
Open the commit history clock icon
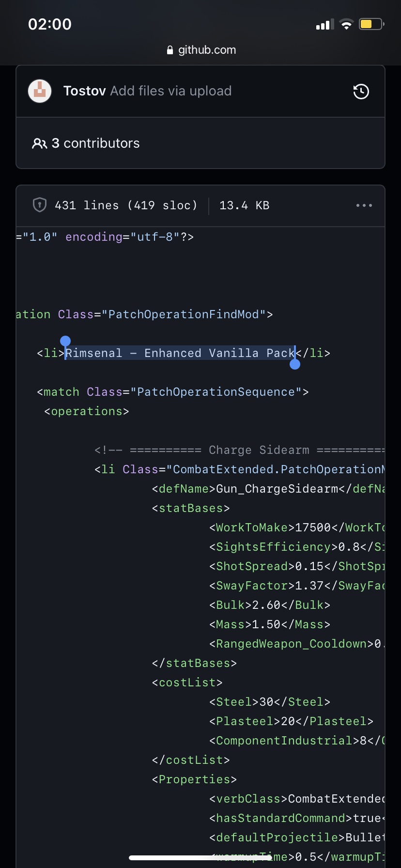tap(361, 92)
